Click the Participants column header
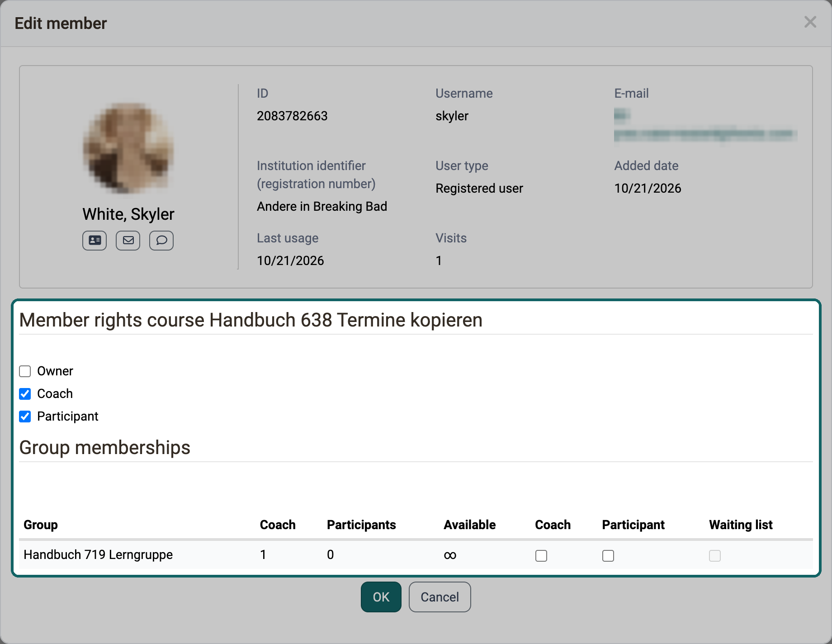The height and width of the screenshot is (644, 832). [361, 525]
